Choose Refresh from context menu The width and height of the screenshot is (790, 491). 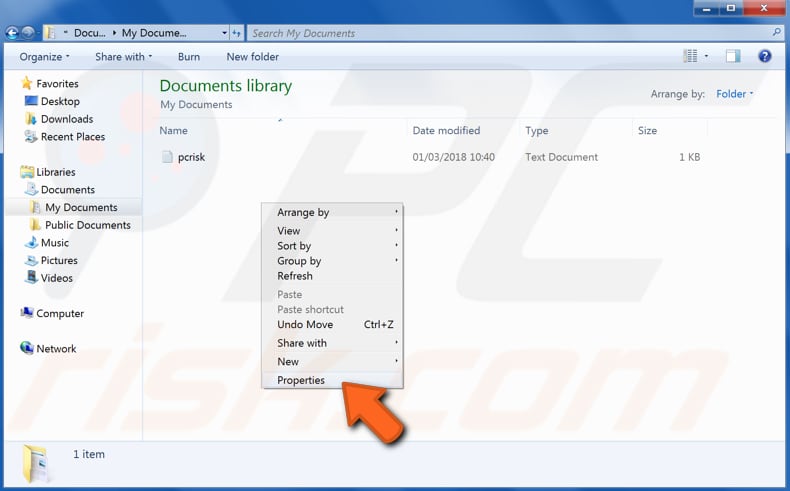(333, 275)
